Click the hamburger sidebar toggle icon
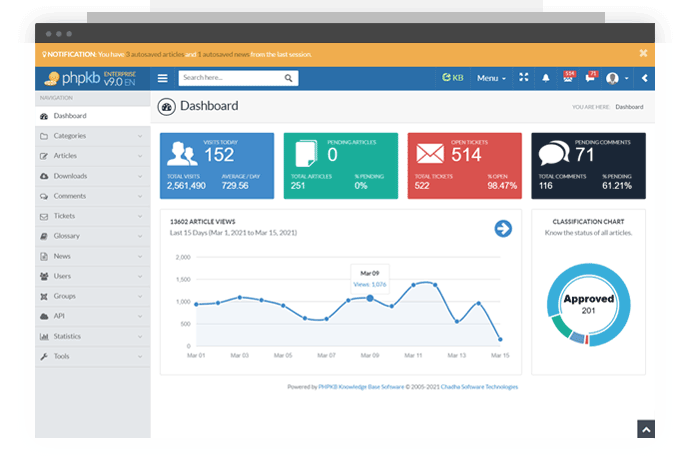The height and width of the screenshot is (475, 690). coord(163,78)
